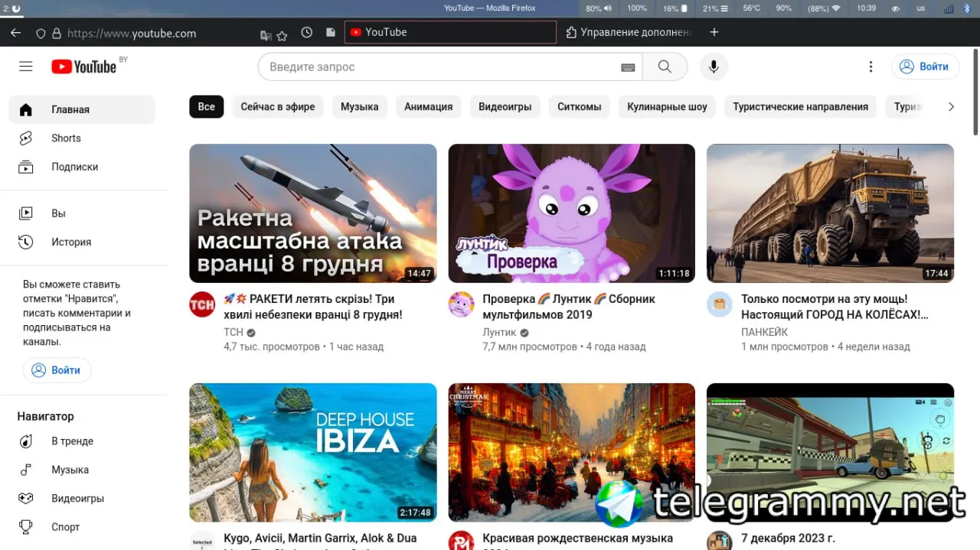This screenshot has height=550, width=980.
Task: Click the Войти button in header
Action: (925, 67)
